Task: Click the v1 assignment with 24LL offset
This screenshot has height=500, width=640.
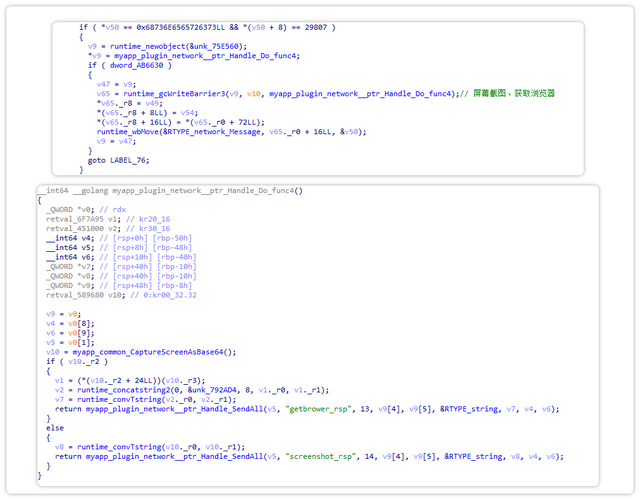Action: (130, 380)
